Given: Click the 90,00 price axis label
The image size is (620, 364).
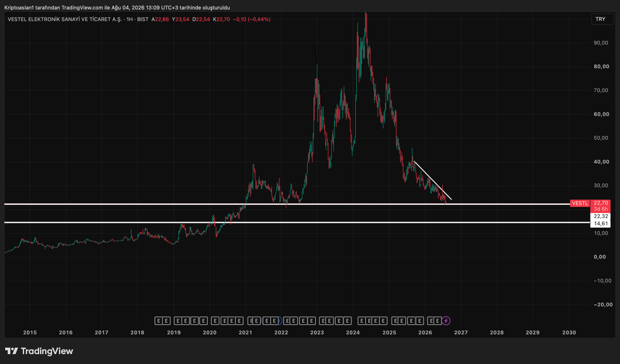Looking at the screenshot, I should coord(600,43).
